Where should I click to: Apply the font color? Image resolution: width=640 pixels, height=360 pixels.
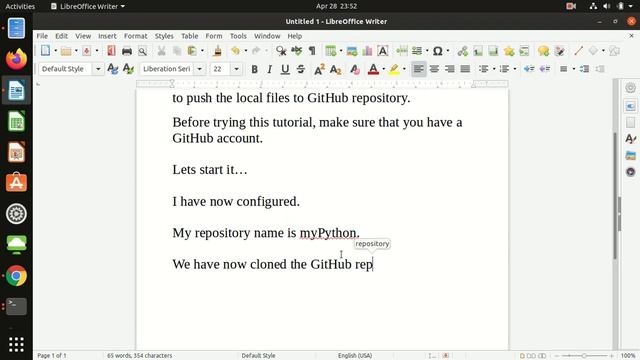373,69
